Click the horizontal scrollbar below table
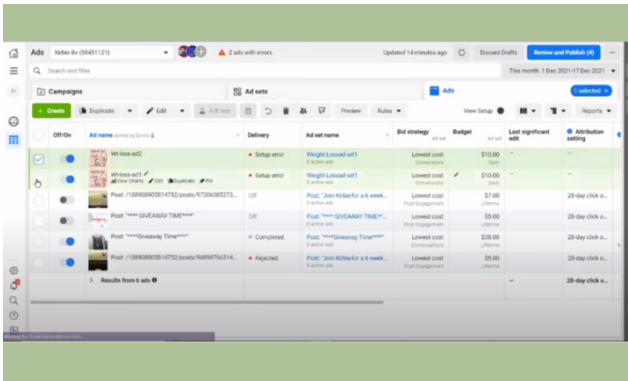628x381 pixels. pos(207,302)
